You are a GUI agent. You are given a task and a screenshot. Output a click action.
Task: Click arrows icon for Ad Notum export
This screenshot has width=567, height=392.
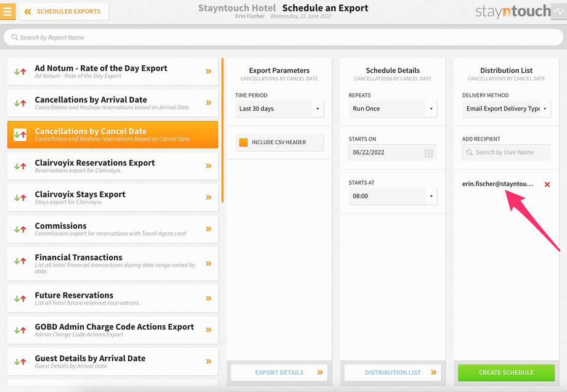click(20, 71)
